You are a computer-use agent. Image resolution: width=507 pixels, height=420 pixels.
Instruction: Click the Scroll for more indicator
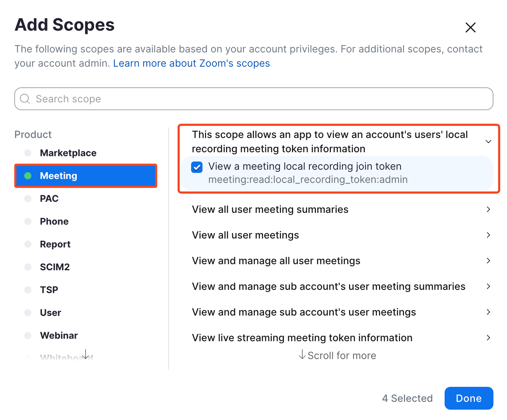[337, 355]
